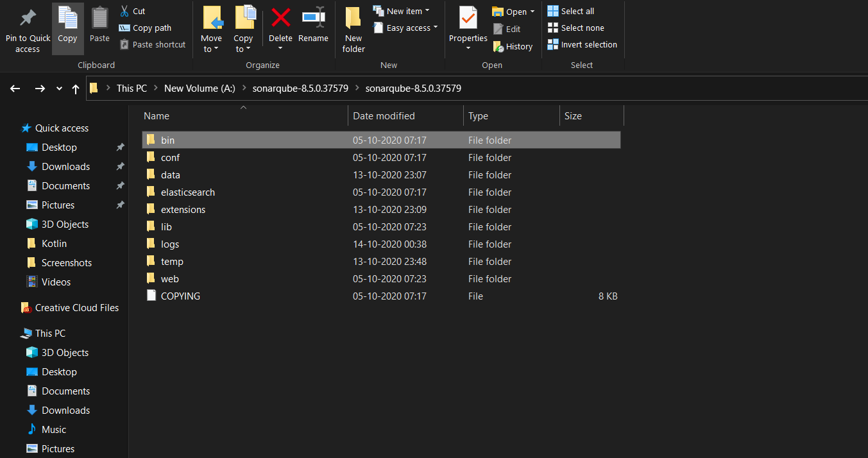Click New Volume (A:) breadcrumb

pos(200,89)
